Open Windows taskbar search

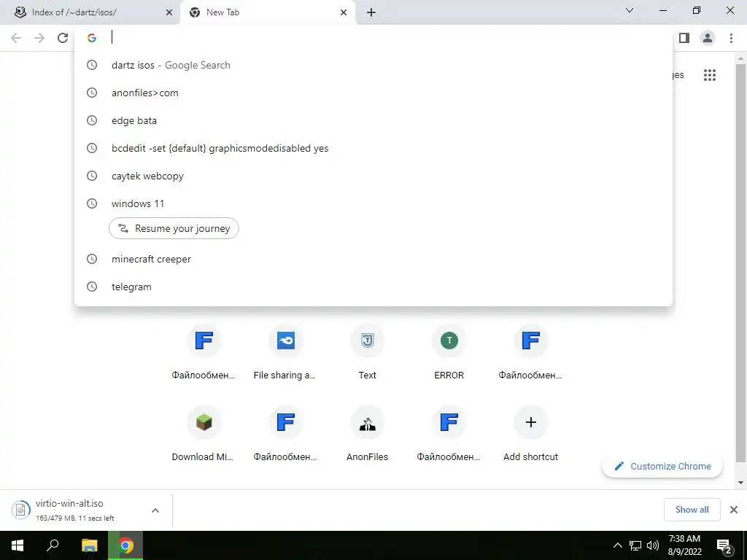pyautogui.click(x=53, y=545)
